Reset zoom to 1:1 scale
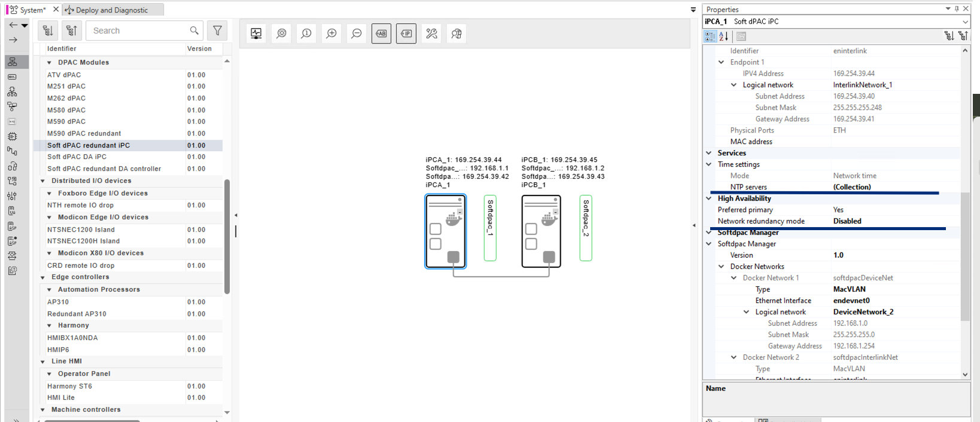Image resolution: width=980 pixels, height=422 pixels. 306,33
